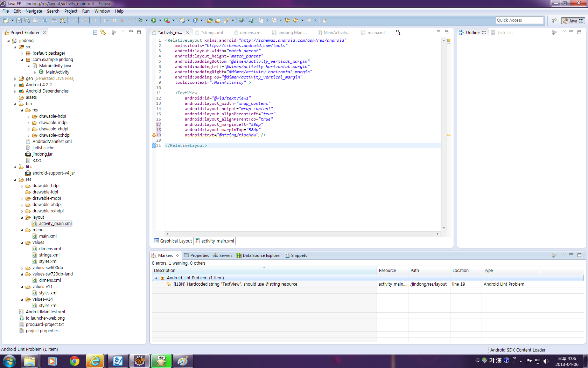Click the green Run button icon
Screen dimensions: 588x368
click(154, 21)
